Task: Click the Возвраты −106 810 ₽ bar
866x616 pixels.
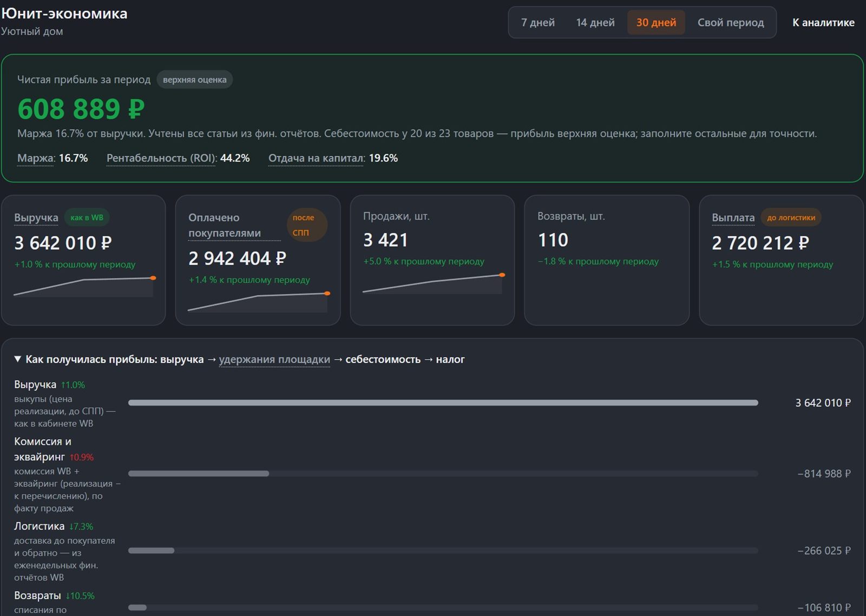Action: (137, 607)
